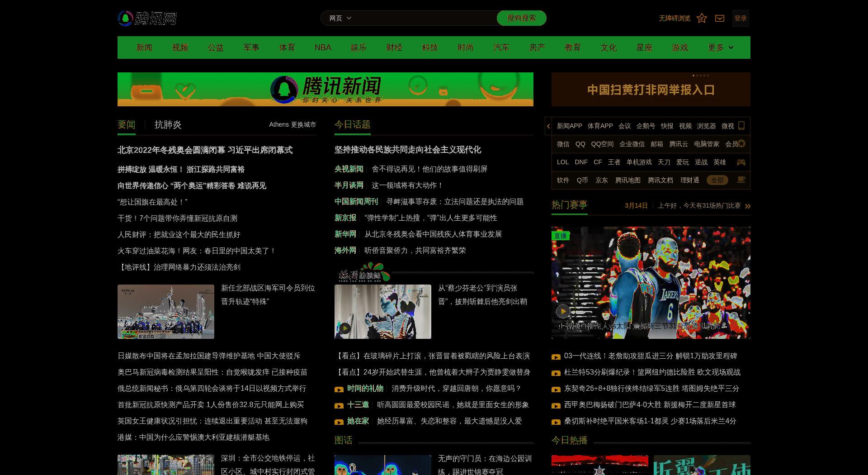
Task: Open the 网页 search type dropdown
Action: [x=340, y=18]
